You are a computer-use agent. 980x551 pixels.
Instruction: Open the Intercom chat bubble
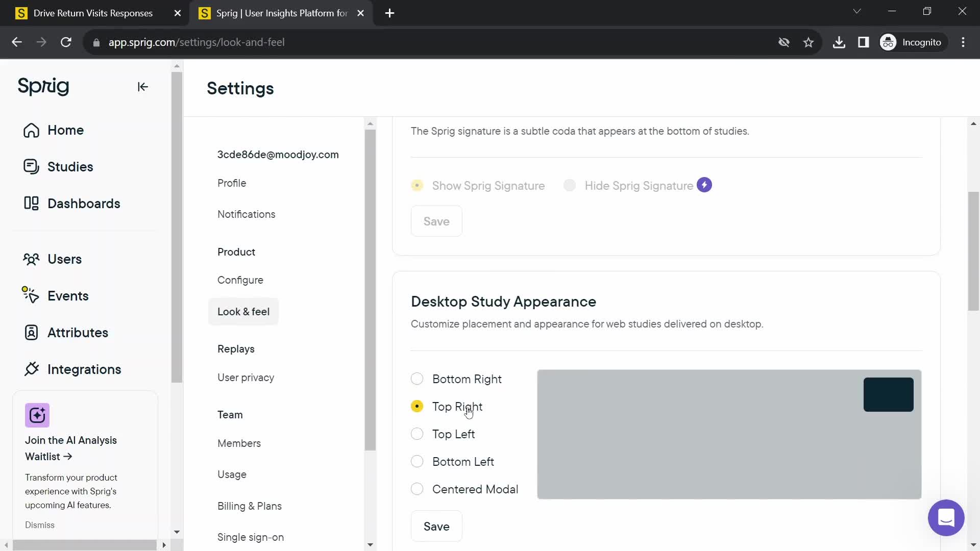coord(946,518)
